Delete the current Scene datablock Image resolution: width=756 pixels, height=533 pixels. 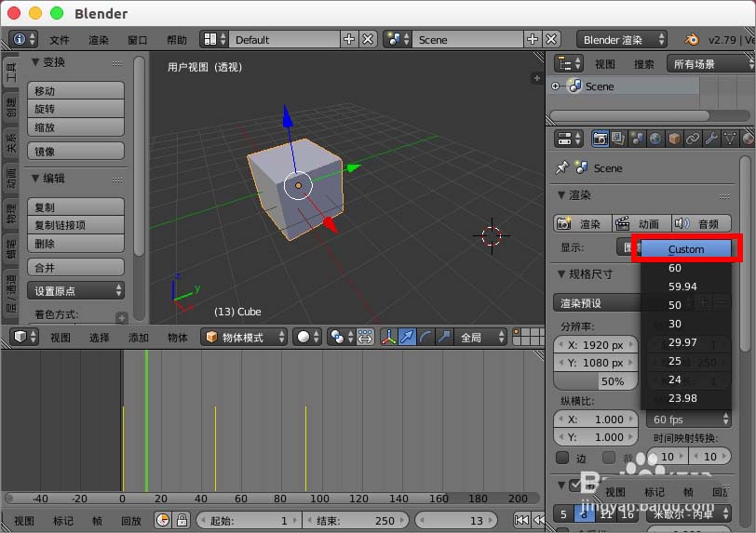pyautogui.click(x=551, y=39)
